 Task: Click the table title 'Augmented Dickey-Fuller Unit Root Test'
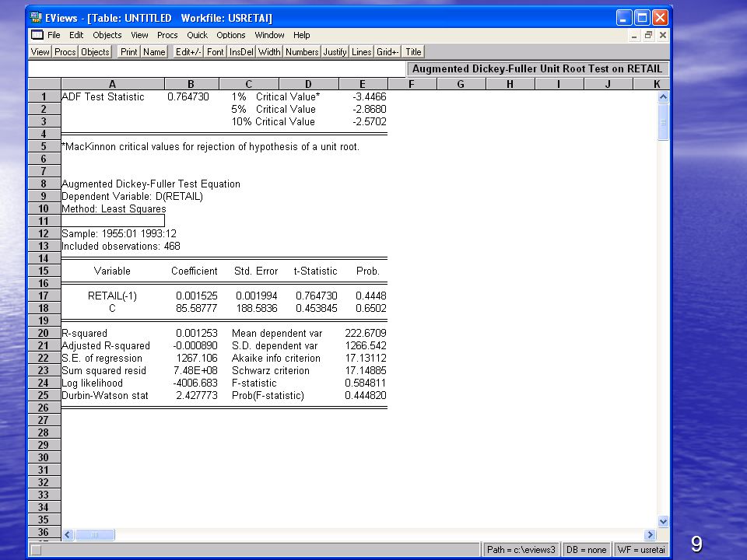pyautogui.click(x=537, y=68)
